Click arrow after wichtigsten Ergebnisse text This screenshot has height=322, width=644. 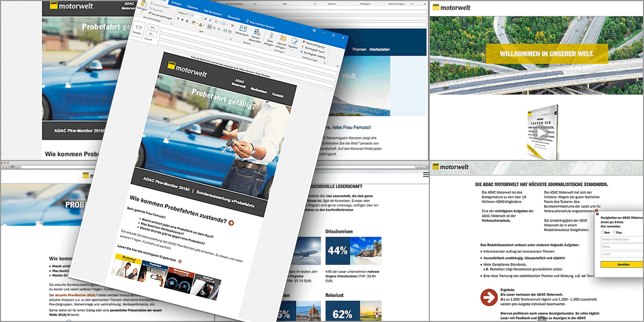point(180,261)
